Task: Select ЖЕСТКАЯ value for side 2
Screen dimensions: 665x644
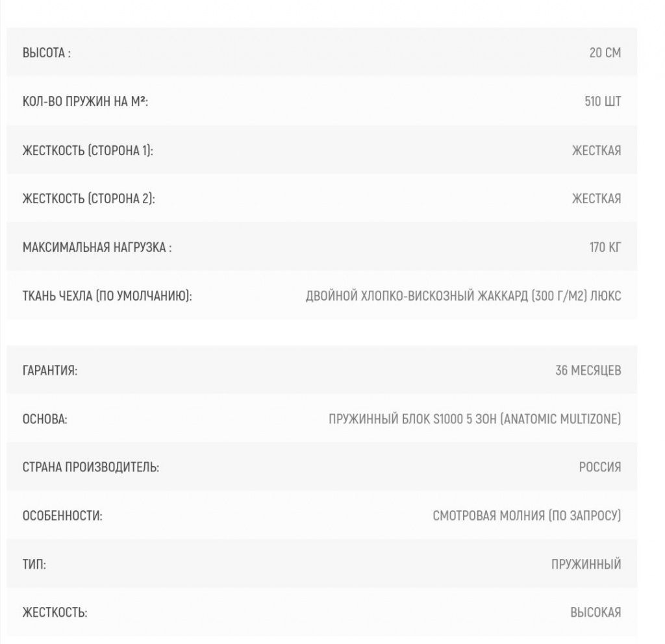Action: tap(596, 199)
